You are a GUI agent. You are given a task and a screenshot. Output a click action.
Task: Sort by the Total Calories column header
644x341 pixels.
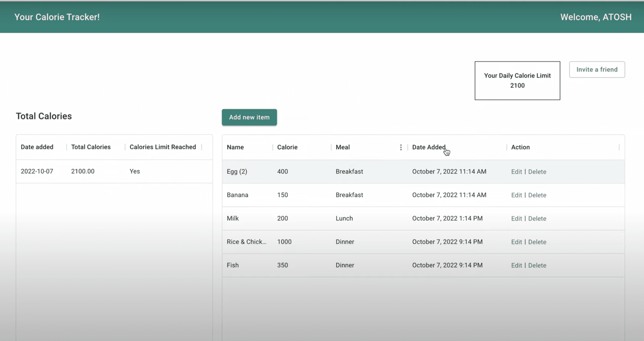[x=91, y=147]
